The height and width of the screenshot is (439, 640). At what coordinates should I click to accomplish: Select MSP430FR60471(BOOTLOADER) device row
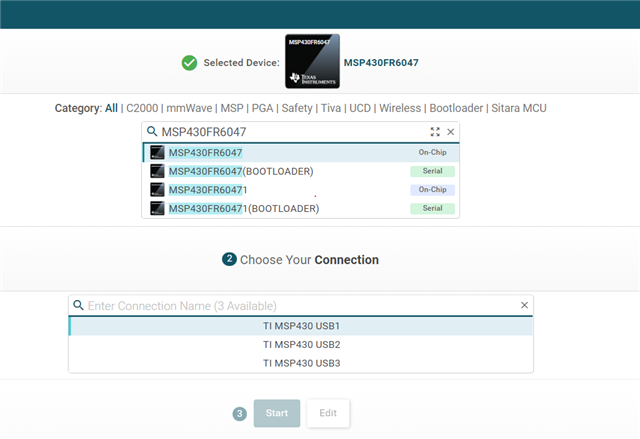(301, 208)
